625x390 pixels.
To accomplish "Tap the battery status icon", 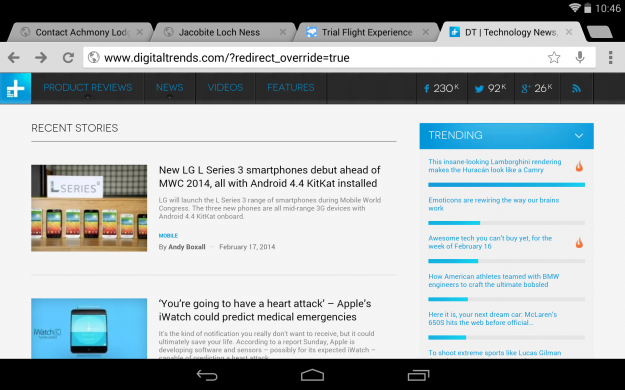I will [588, 8].
